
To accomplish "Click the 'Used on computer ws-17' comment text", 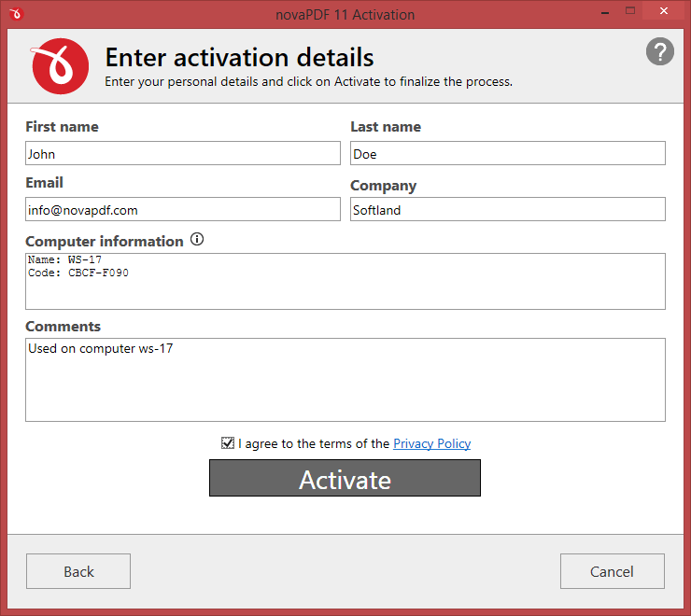I will click(x=101, y=348).
